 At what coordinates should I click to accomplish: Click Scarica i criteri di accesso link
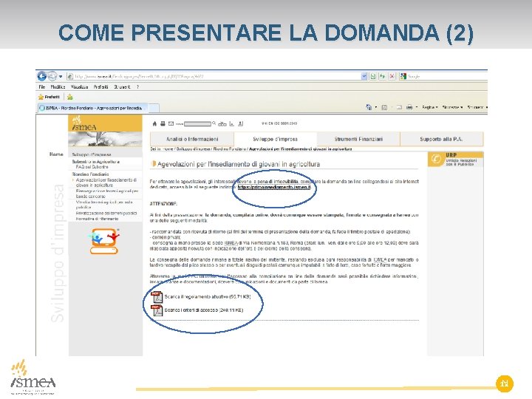click(x=204, y=310)
